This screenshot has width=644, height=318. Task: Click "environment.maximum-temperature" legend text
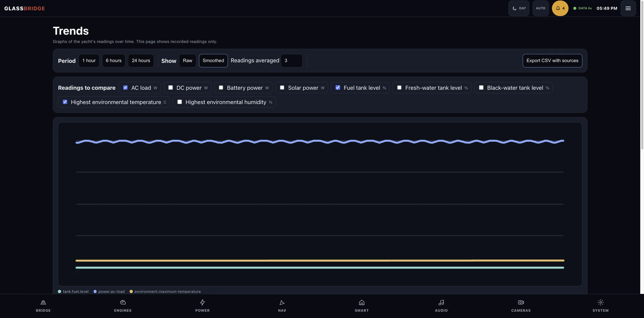(x=168, y=292)
